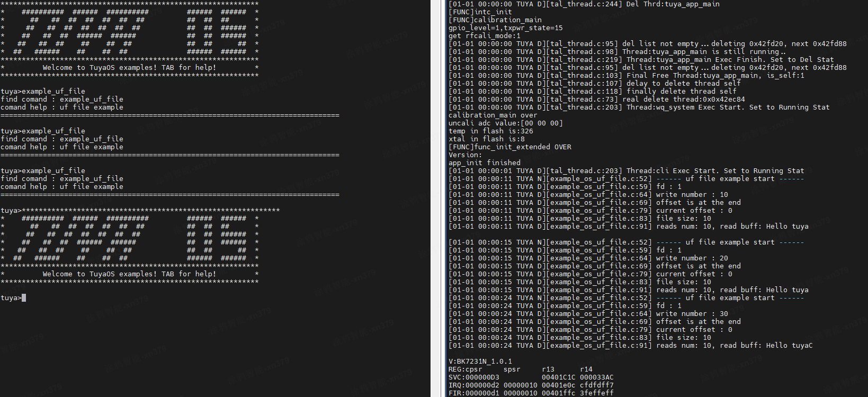Viewport: 868px width, 397px height.
Task: Click the last 'Welcome to TuyaOS examples!' banner line
Action: point(130,274)
